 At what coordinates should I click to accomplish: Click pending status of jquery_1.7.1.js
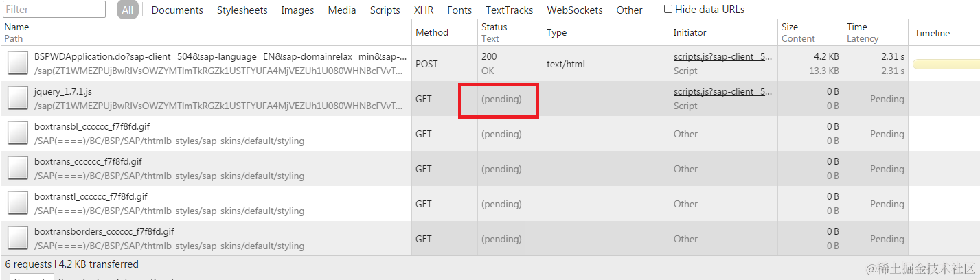point(501,99)
